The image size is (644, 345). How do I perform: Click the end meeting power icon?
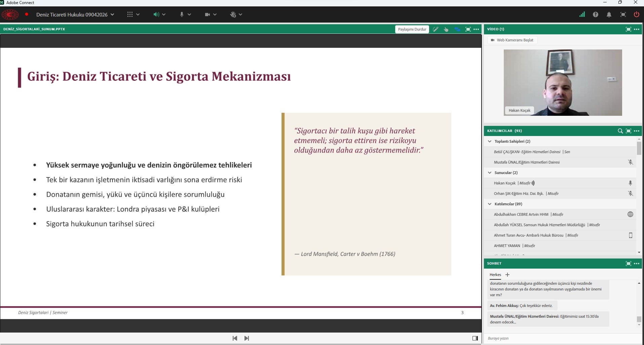tap(636, 14)
